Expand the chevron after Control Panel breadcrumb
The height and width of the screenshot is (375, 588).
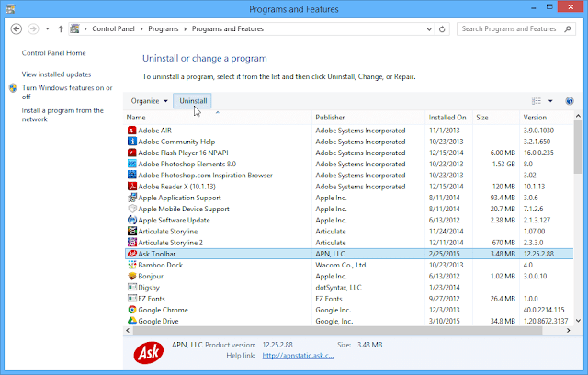pos(141,28)
